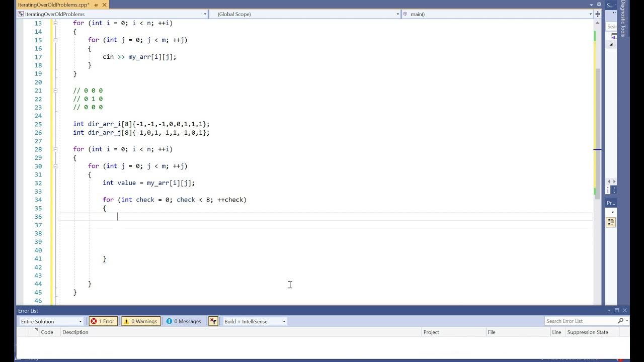Screen dimensions: 644x362
Task: Sort errors by the Project column
Action: tap(454, 332)
